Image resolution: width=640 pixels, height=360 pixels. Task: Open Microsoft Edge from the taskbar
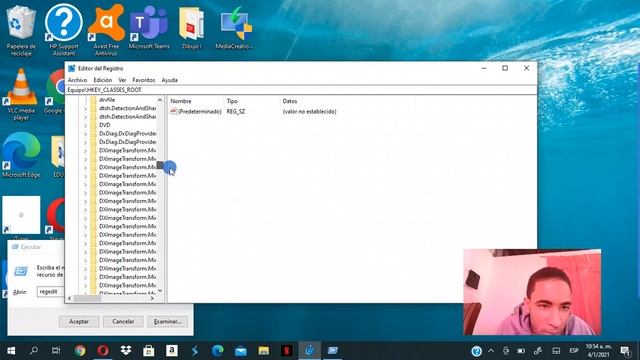[x=218, y=351]
